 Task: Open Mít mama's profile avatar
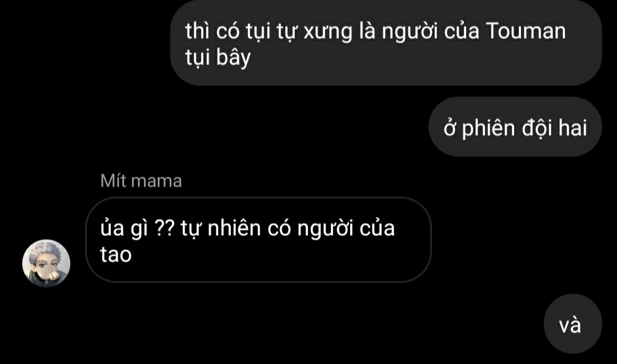click(46, 263)
